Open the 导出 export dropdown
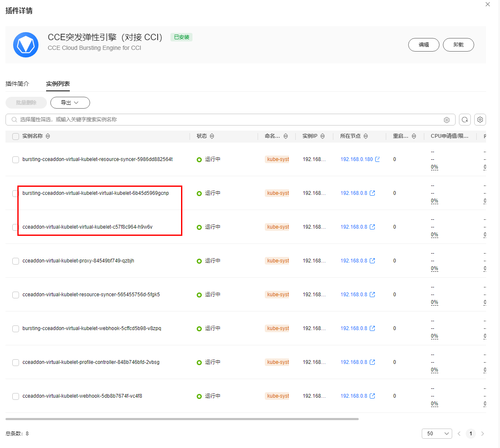This screenshot has height=448, width=500. pos(70,103)
